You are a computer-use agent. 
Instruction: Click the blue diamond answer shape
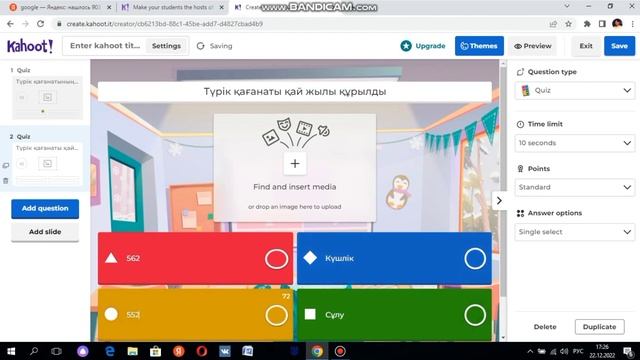point(310,258)
